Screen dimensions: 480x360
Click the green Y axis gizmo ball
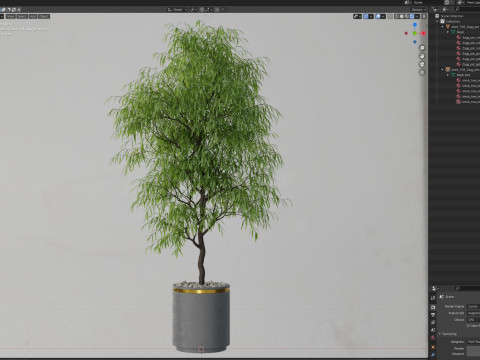415,33
